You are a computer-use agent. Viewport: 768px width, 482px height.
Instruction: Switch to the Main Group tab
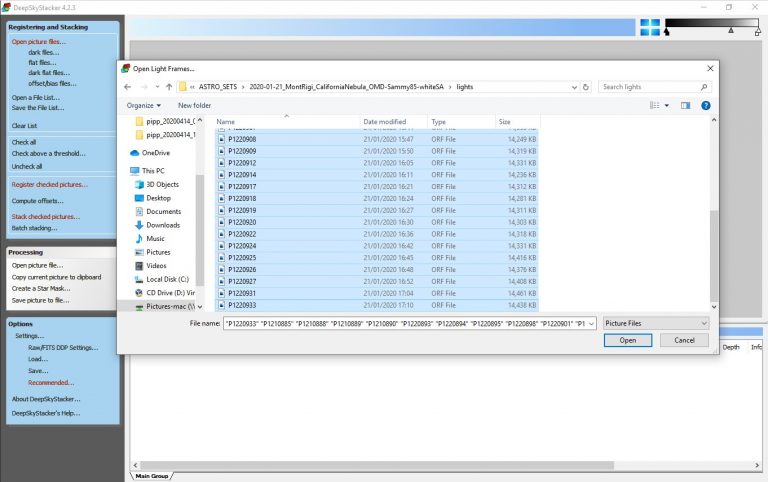tap(152, 475)
